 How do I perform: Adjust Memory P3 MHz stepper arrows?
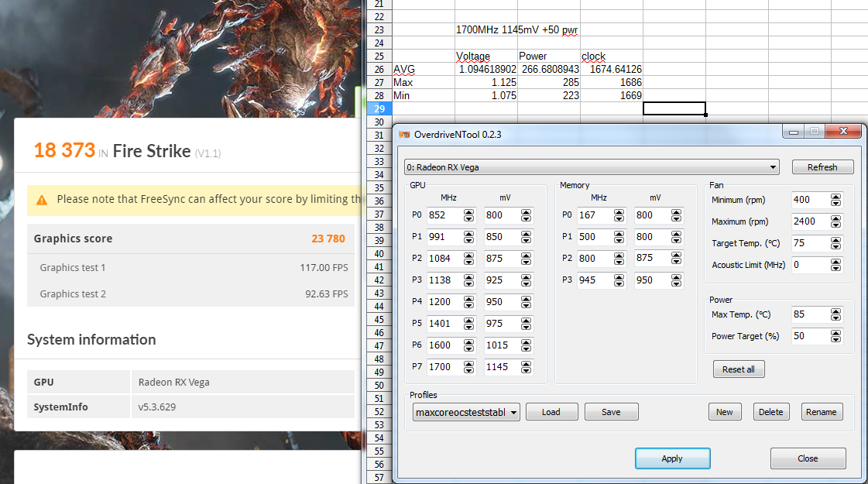619,280
